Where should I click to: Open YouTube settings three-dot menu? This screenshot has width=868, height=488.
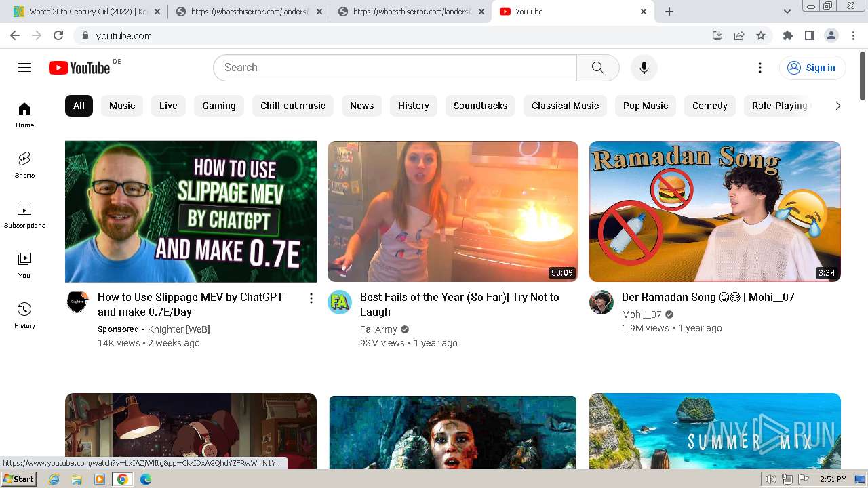pos(760,67)
